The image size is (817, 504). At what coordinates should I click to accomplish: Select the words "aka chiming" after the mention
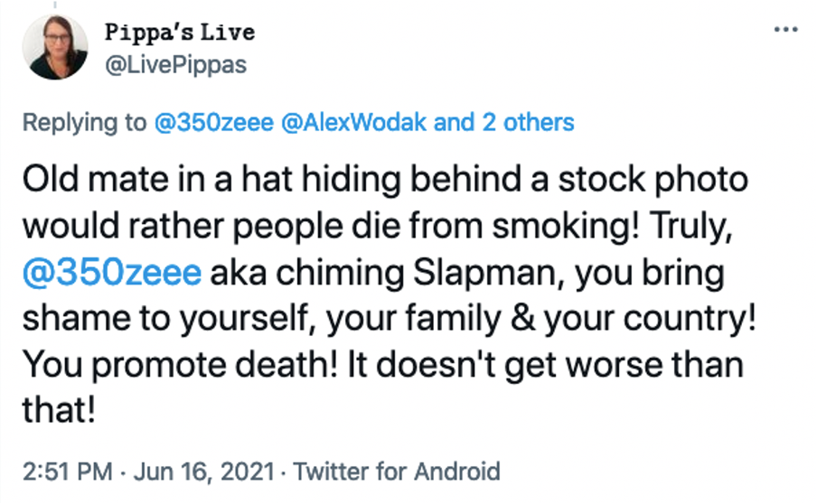307,274
